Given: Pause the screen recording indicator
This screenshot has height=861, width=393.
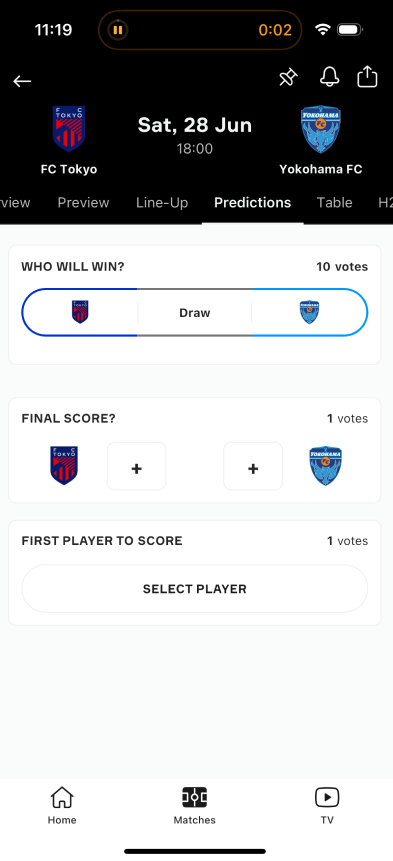Looking at the screenshot, I should click(117, 30).
